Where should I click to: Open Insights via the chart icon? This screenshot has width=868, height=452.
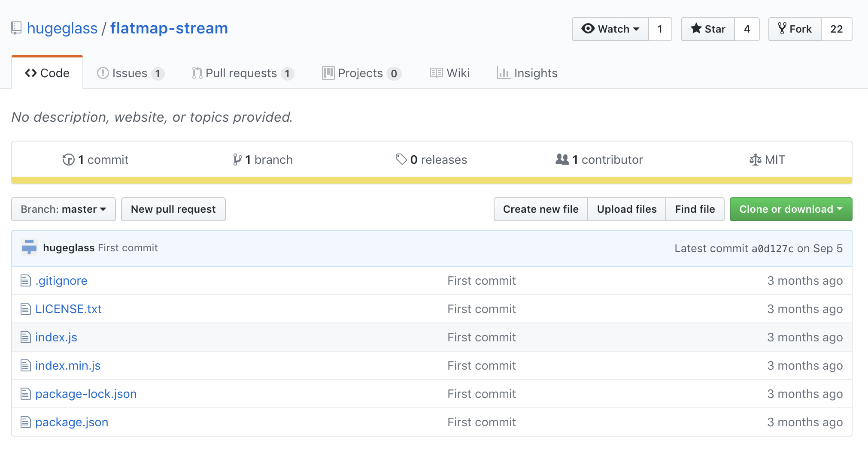point(504,73)
